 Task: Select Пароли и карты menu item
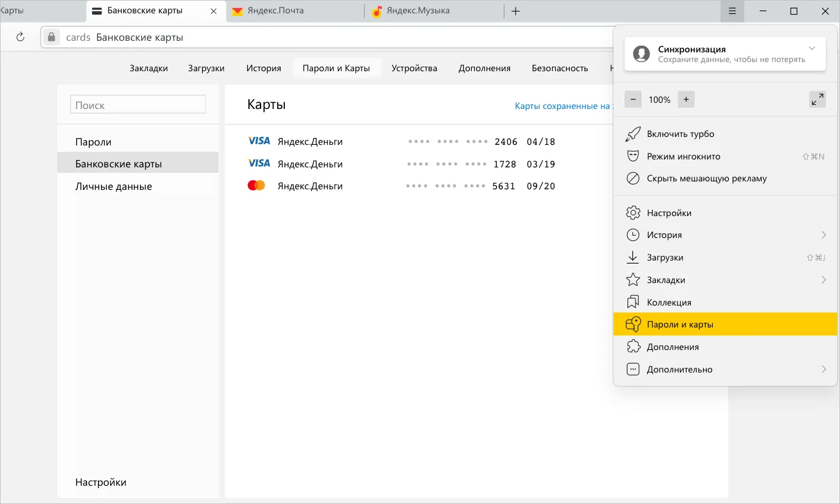tap(726, 324)
